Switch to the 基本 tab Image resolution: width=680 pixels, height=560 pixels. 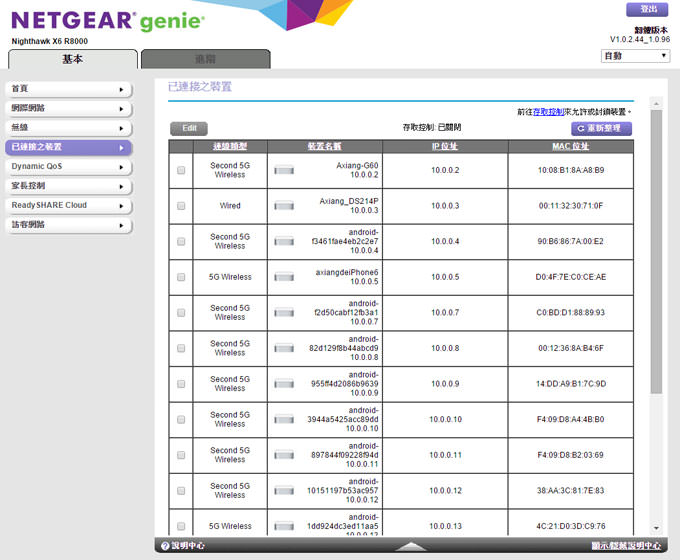pyautogui.click(x=73, y=59)
